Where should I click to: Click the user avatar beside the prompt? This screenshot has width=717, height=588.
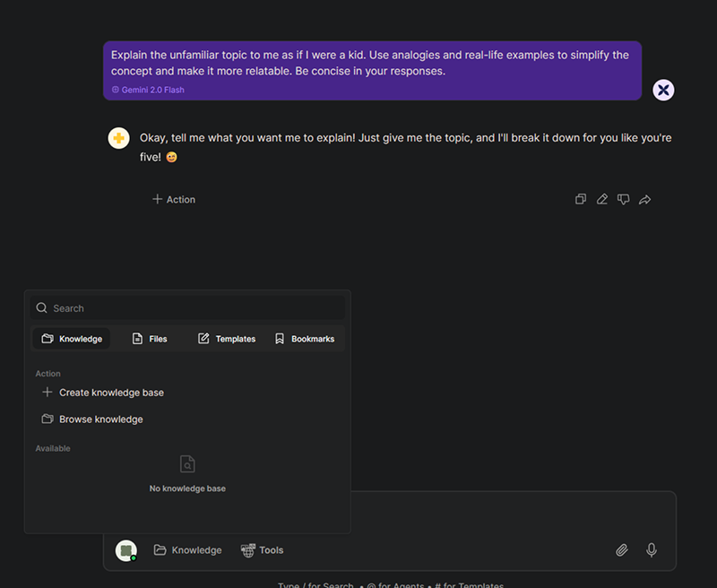663,90
